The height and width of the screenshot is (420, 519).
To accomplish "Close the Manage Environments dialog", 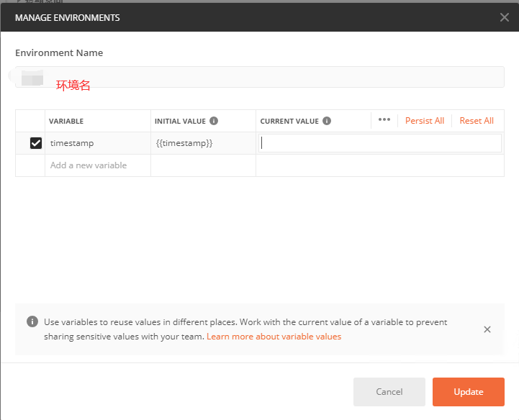I will 505,17.
